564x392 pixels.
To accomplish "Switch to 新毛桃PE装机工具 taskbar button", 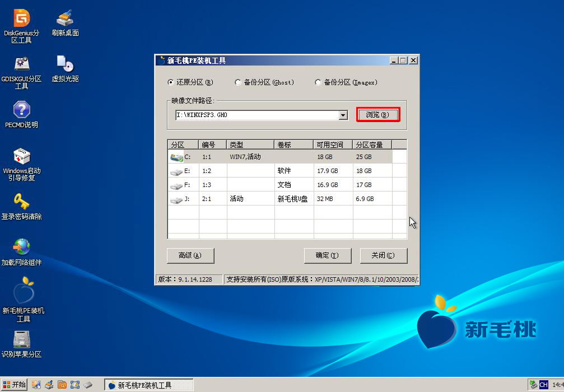I will [x=149, y=385].
